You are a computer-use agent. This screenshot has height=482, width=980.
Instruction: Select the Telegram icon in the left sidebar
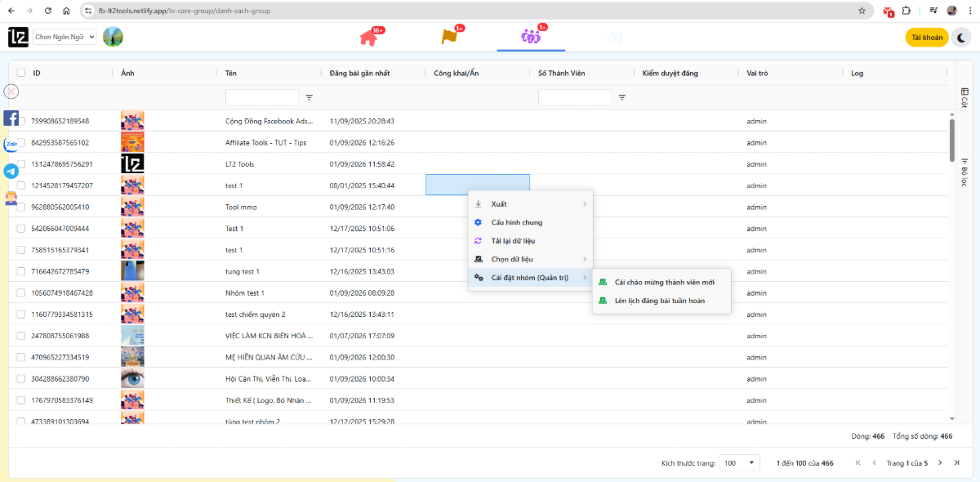(x=10, y=172)
